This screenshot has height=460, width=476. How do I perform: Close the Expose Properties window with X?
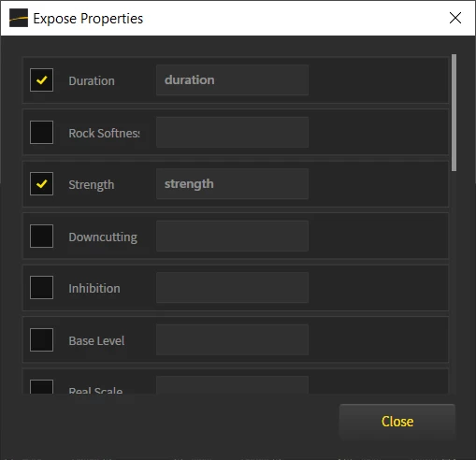tap(455, 18)
